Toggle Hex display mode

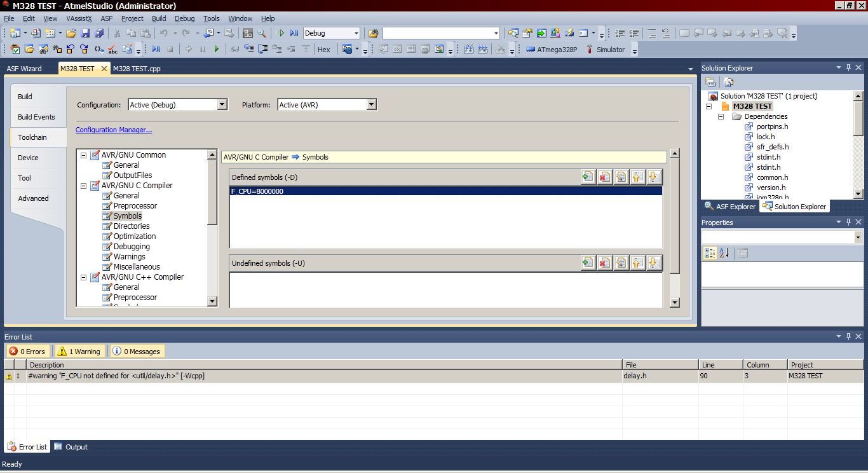(324, 49)
